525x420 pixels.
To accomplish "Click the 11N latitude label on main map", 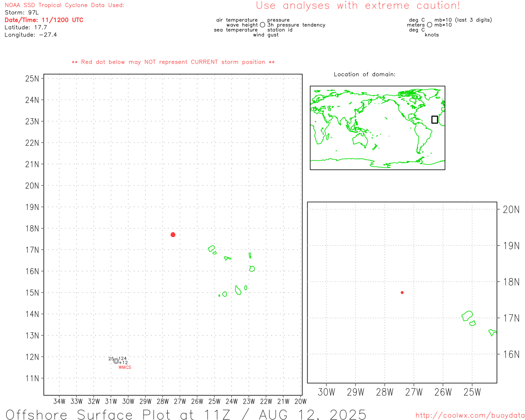I will click(x=32, y=378).
